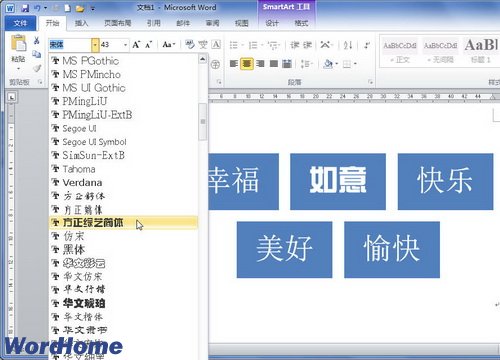
Task: Click the Open folder icon in title bar
Action: pos(80,8)
